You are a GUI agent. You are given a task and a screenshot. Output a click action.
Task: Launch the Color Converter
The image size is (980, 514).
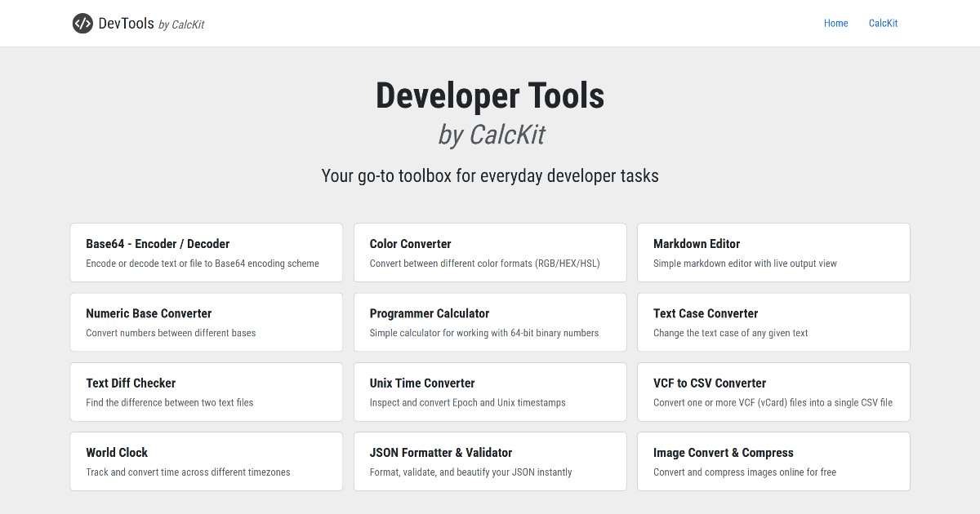coord(490,252)
